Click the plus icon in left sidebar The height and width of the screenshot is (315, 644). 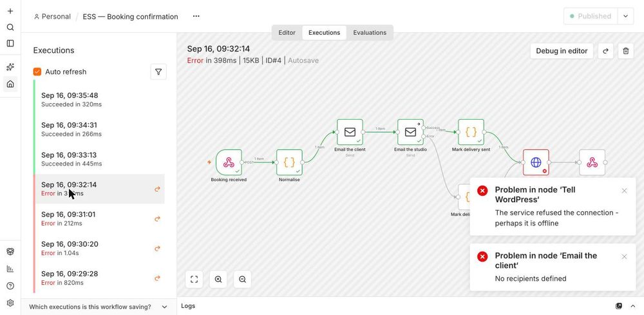pos(10,11)
